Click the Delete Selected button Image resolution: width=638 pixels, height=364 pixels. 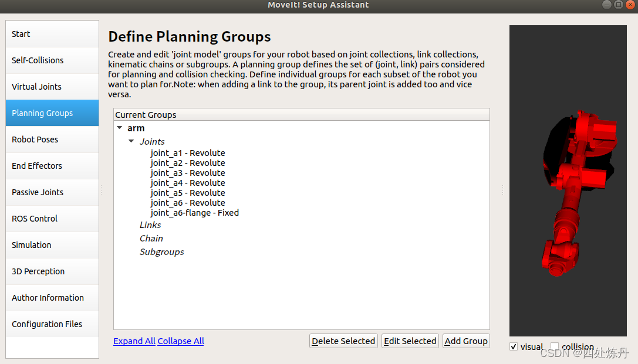point(343,341)
